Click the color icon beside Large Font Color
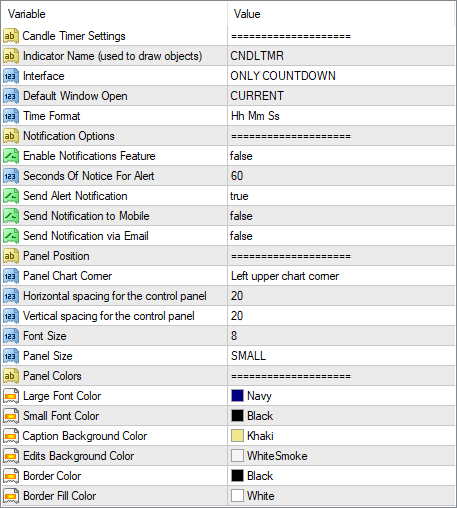457x508 pixels. click(11, 396)
